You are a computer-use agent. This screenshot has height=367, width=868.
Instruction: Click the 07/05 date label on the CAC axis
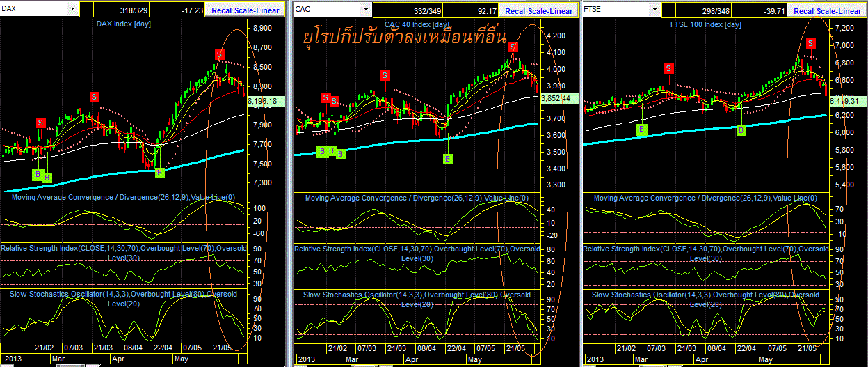485,347
